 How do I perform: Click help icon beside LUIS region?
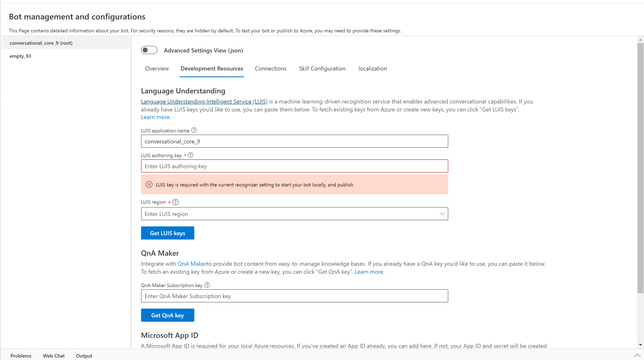coord(175,202)
